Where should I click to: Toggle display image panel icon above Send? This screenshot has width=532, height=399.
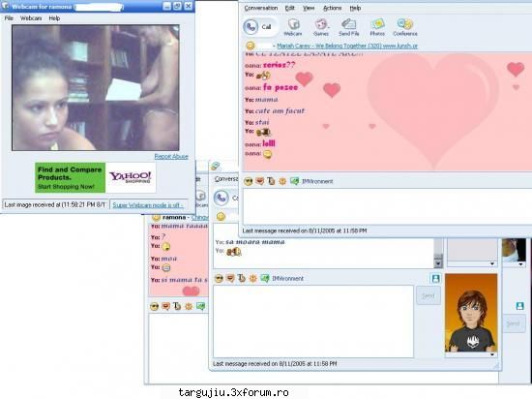(x=435, y=279)
